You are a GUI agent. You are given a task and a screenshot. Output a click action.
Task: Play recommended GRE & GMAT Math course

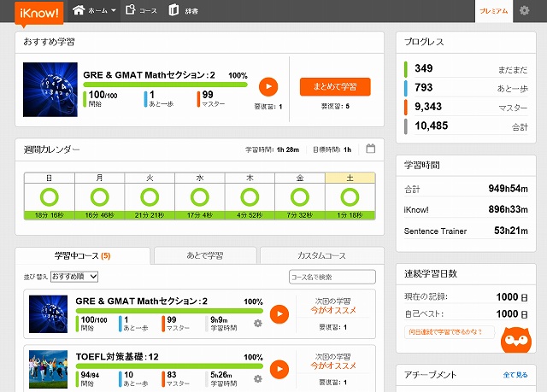click(268, 87)
